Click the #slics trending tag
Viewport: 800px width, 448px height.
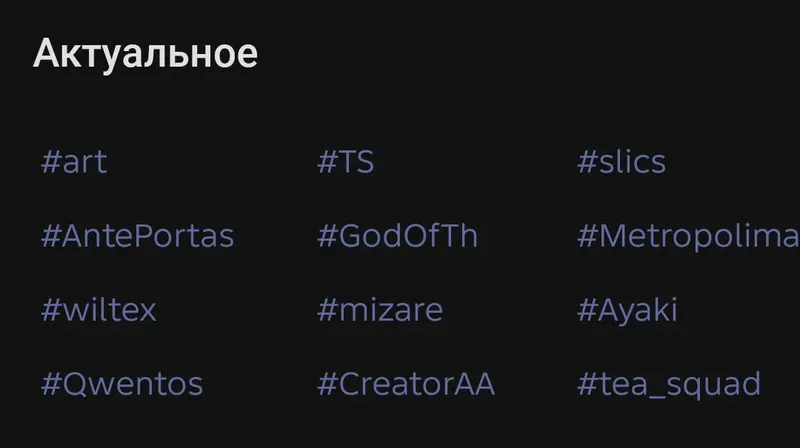(x=621, y=162)
